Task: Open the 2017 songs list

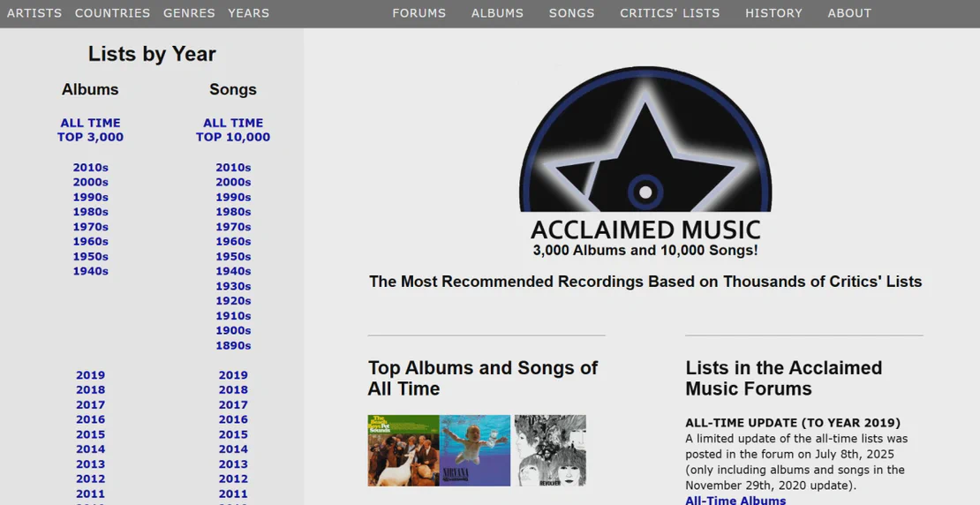Action: pyautogui.click(x=233, y=405)
